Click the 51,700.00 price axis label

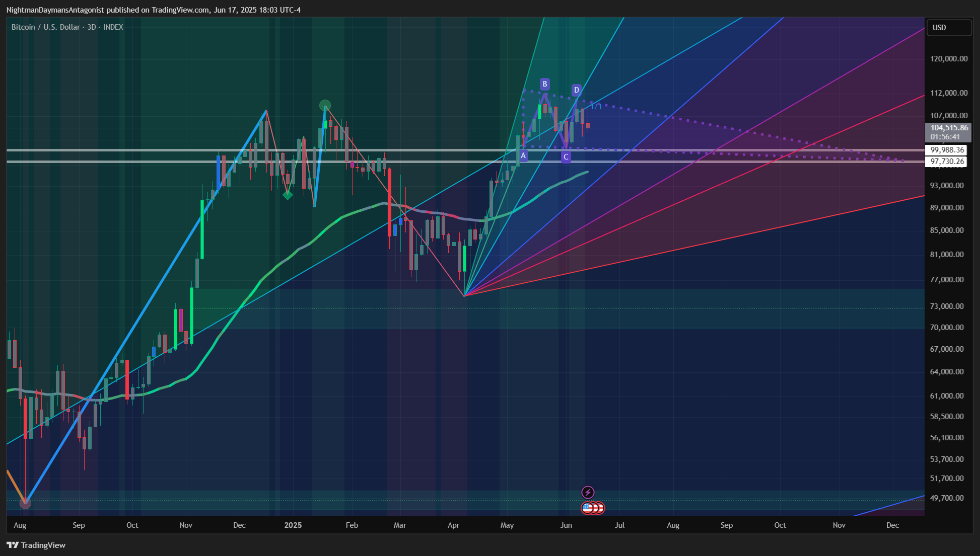pos(947,479)
